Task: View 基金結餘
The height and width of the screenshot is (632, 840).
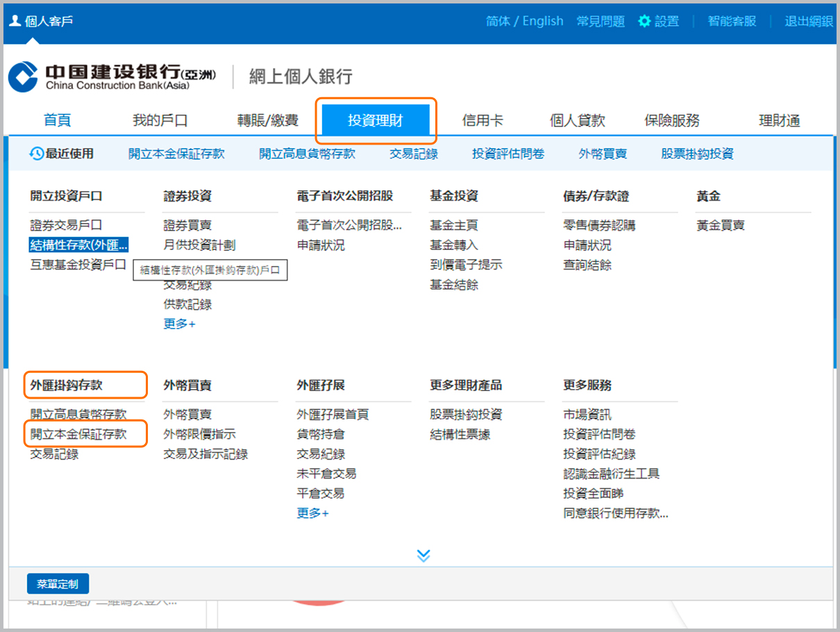Action: 454,284
